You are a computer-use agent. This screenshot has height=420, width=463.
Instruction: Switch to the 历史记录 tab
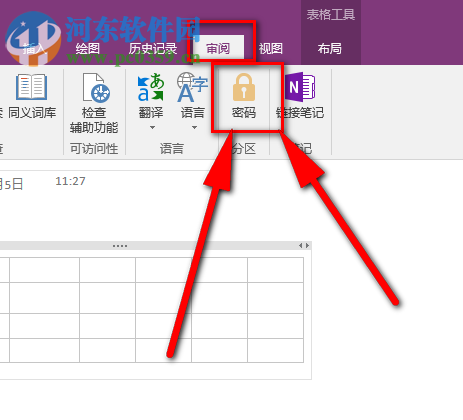click(153, 49)
